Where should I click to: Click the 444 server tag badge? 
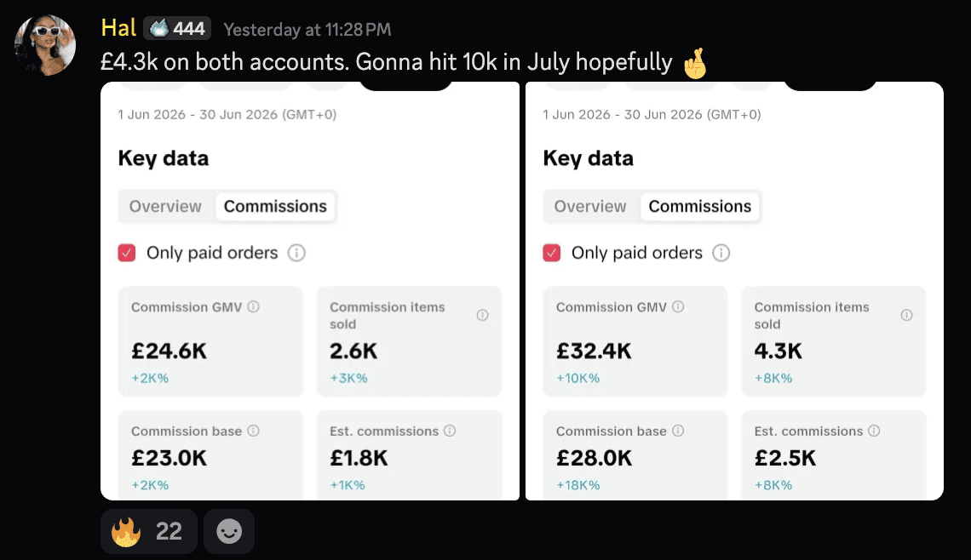click(x=177, y=28)
